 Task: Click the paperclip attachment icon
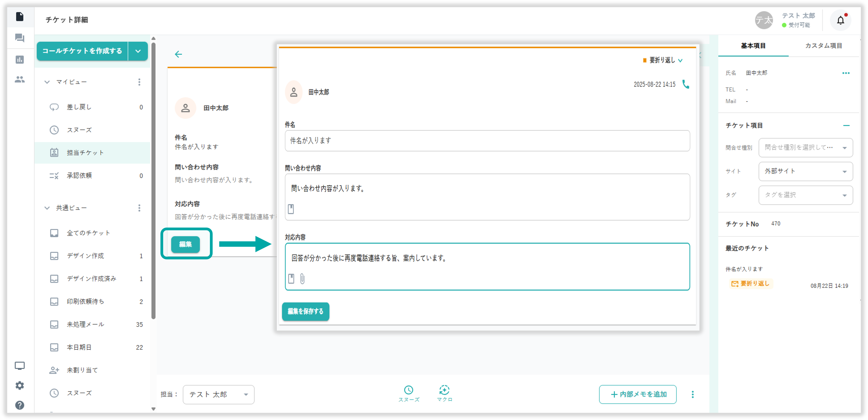click(302, 279)
